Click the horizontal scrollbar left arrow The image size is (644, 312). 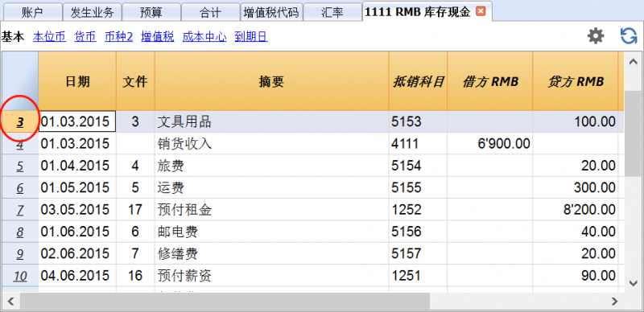coord(10,302)
